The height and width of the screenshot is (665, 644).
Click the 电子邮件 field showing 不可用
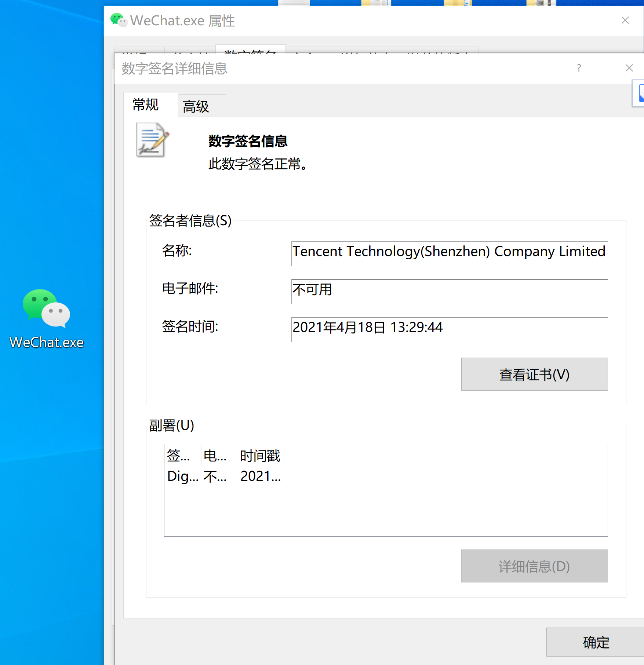tap(450, 292)
